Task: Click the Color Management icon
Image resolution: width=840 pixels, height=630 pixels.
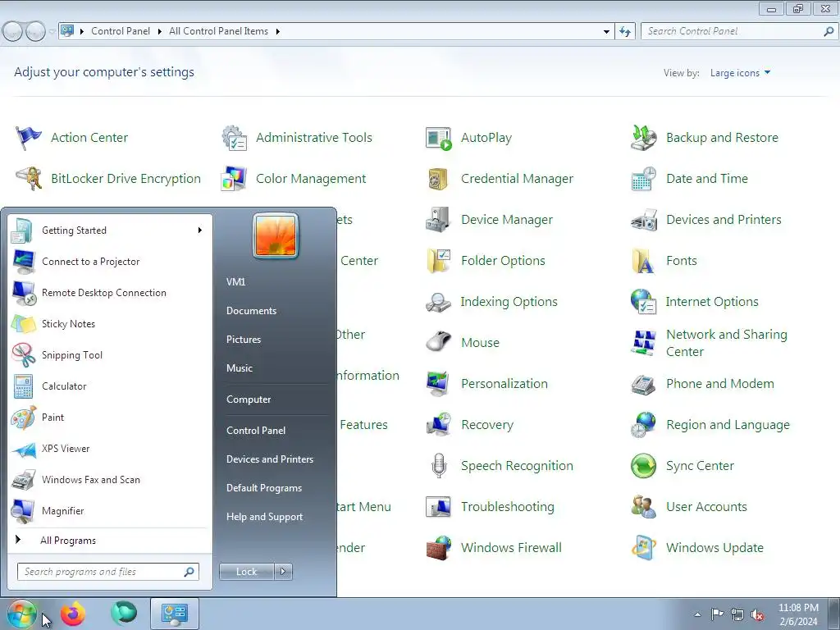Action: click(234, 178)
